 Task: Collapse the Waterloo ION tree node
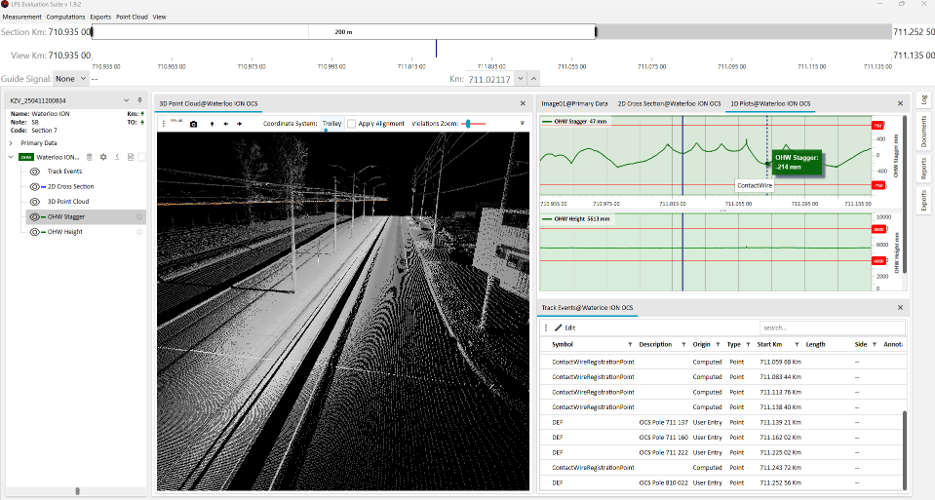(x=11, y=157)
